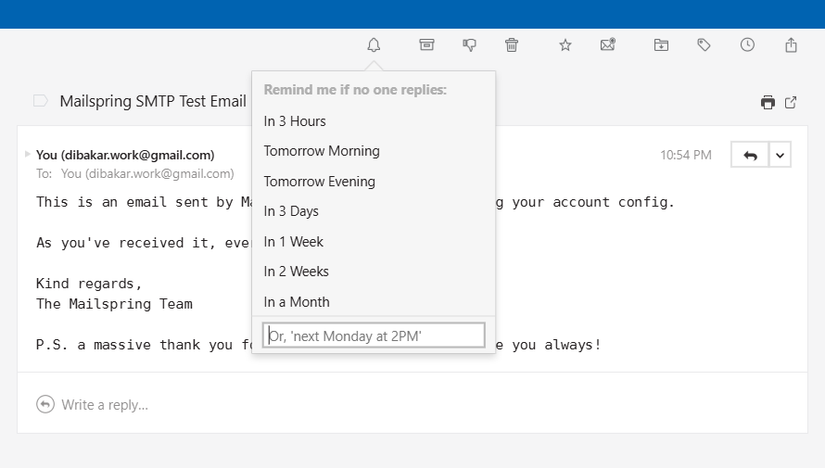Click the reply circle icon in composer
Image resolution: width=825 pixels, height=468 pixels.
pos(45,404)
